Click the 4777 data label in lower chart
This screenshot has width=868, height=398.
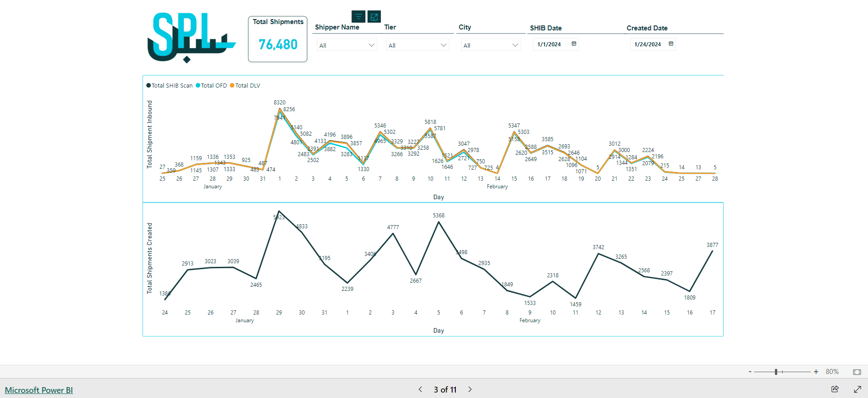point(393,227)
